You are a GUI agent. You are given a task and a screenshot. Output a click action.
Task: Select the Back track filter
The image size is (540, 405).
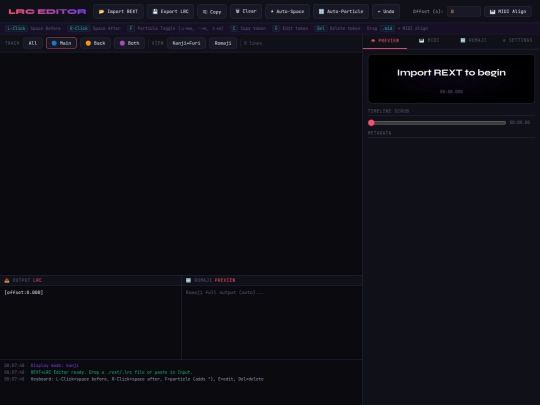pyautogui.click(x=95, y=43)
